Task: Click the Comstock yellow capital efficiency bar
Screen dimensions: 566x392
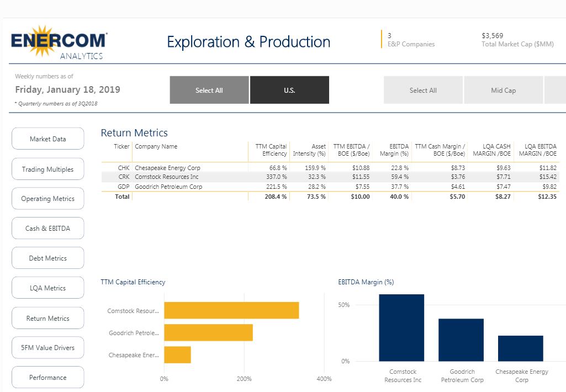Action: pyautogui.click(x=231, y=310)
